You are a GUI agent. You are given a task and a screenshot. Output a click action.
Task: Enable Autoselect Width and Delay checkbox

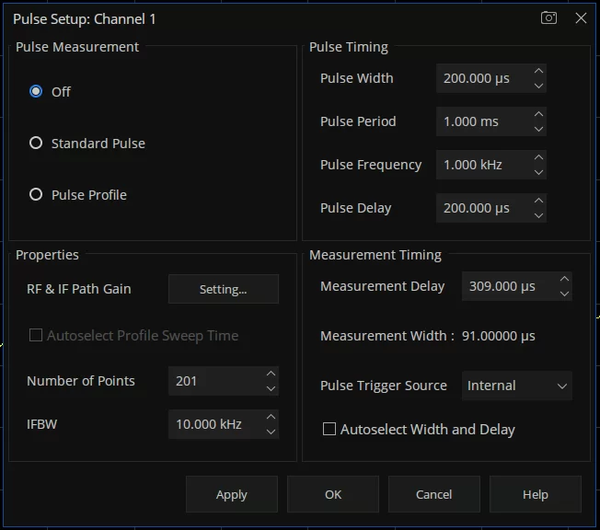click(x=329, y=429)
